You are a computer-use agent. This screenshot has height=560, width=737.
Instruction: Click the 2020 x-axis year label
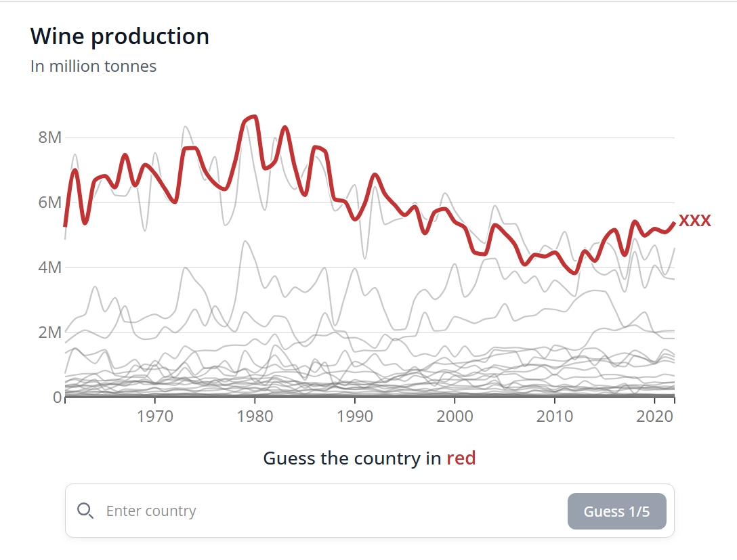click(x=655, y=416)
